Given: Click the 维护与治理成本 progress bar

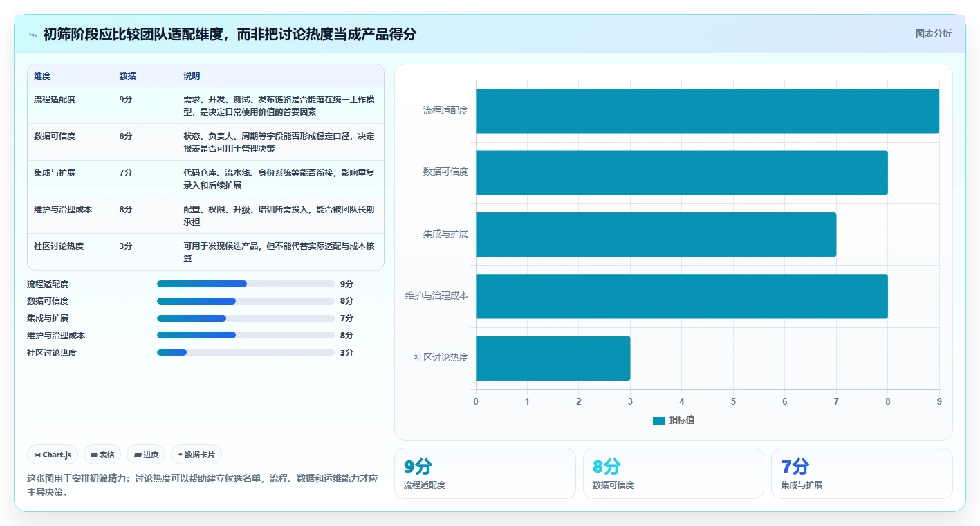Looking at the screenshot, I should [x=246, y=335].
